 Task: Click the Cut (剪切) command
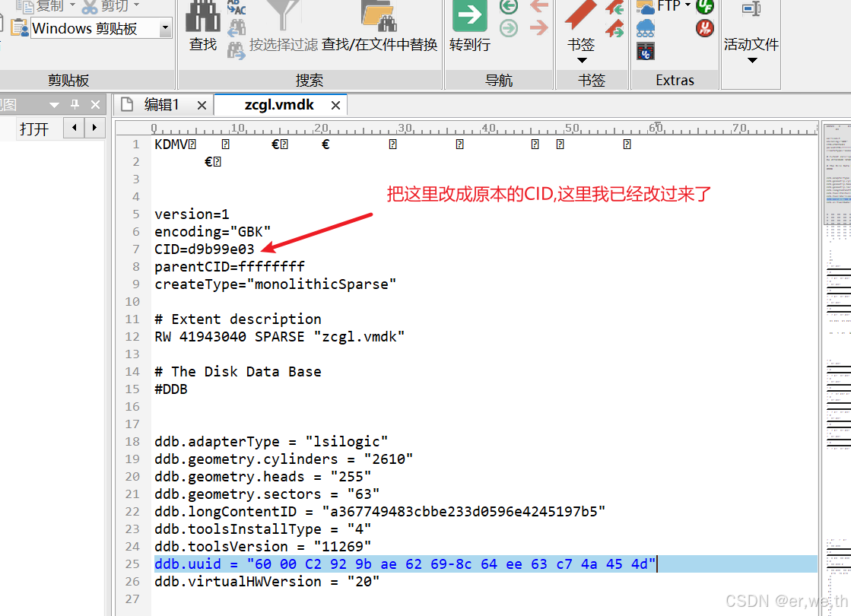click(110, 6)
